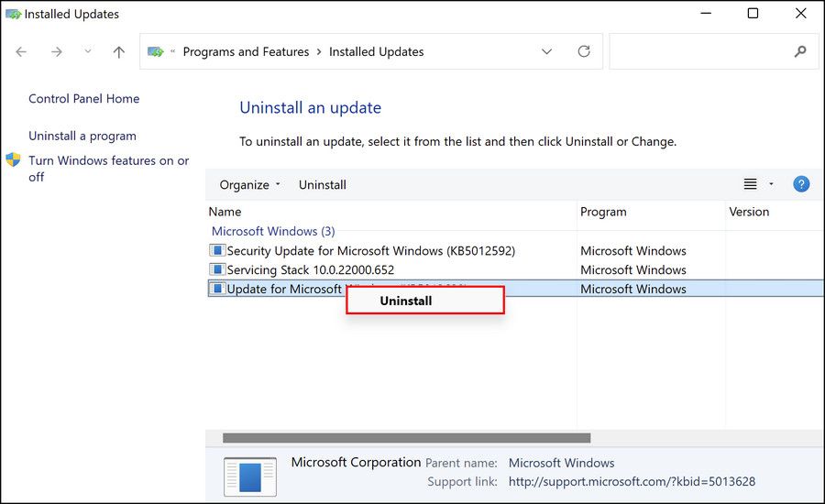The width and height of the screenshot is (825, 504).
Task: Click the forward navigation arrow
Action: pyautogui.click(x=56, y=51)
